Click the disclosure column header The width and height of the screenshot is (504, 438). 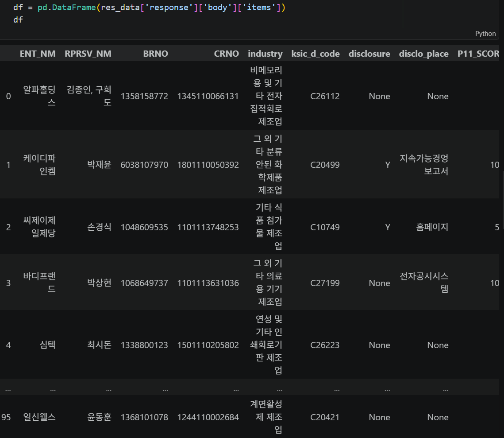pyautogui.click(x=369, y=54)
